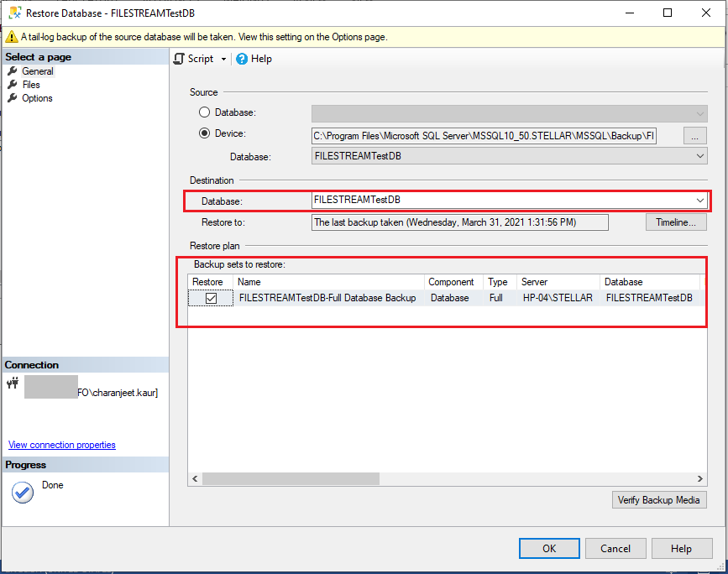
Task: Open View connection properties link
Action: tap(62, 445)
